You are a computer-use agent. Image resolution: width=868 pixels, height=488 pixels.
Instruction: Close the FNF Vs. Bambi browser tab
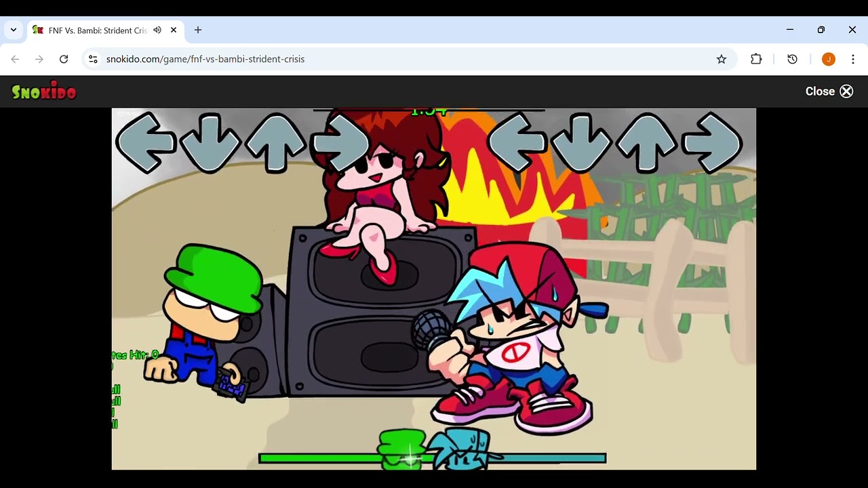[174, 30]
